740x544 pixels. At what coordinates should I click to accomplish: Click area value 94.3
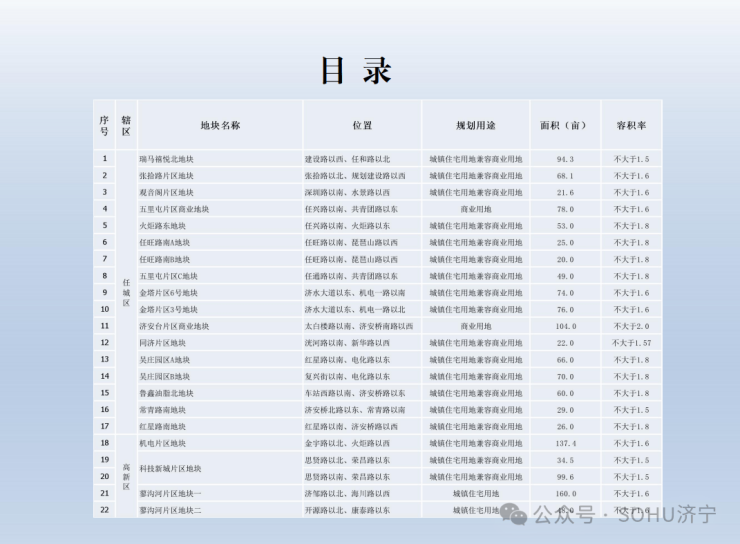point(565,159)
